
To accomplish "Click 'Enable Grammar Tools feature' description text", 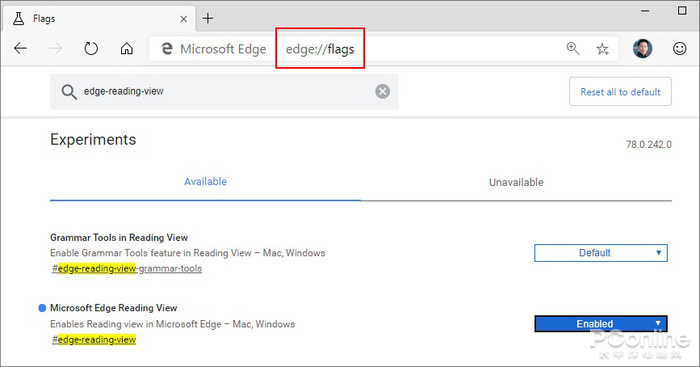I will click(x=188, y=253).
